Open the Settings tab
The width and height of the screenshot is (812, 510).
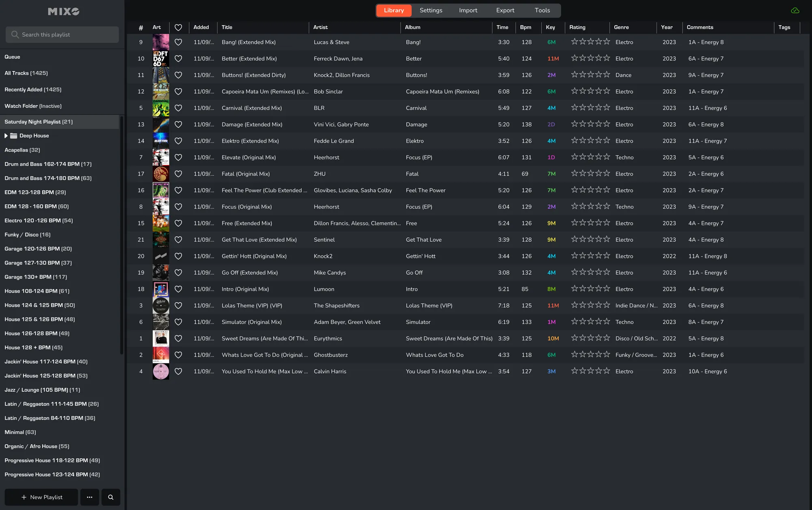[x=431, y=11]
